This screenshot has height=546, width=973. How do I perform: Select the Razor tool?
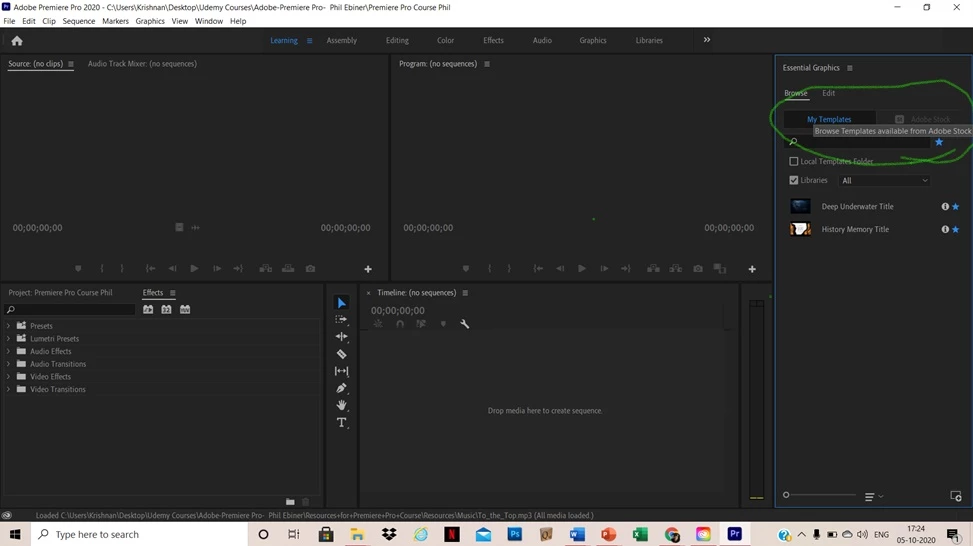pyautogui.click(x=341, y=354)
